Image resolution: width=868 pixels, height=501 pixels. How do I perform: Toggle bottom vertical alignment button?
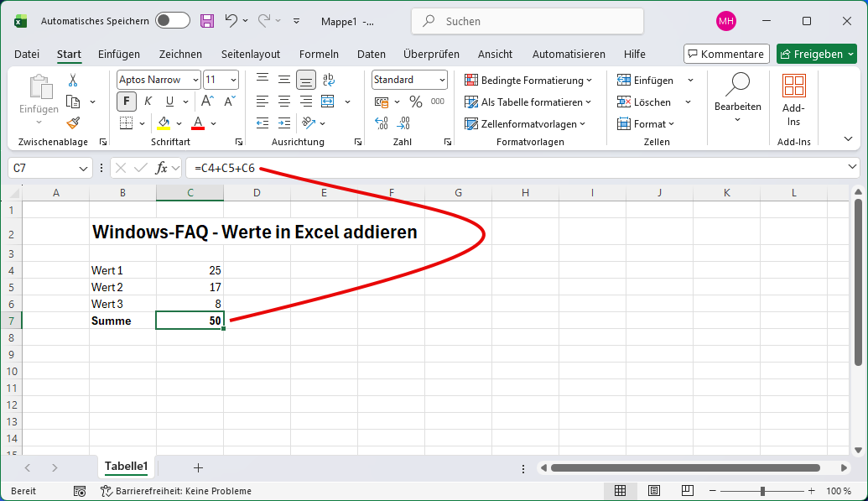point(305,81)
